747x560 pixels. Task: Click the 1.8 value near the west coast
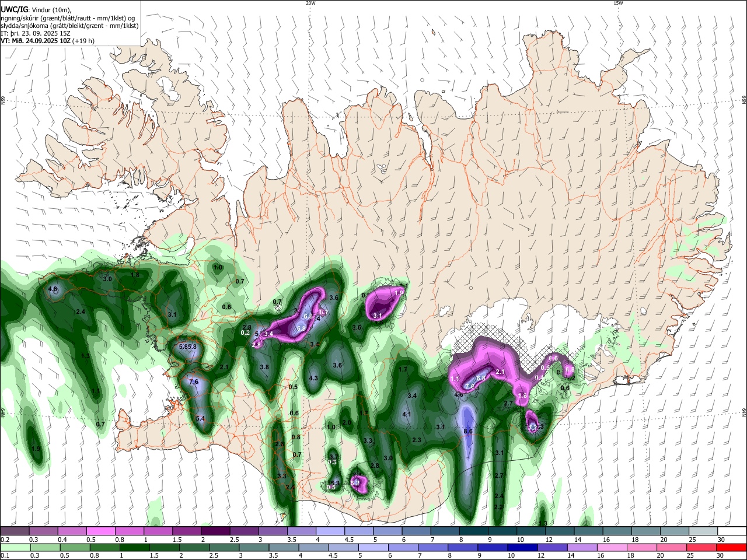[135, 275]
